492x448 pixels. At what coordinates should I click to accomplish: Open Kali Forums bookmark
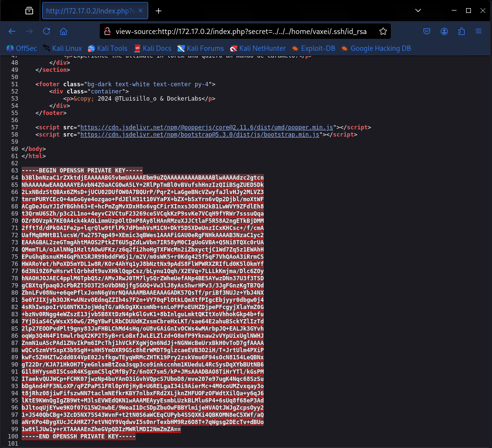[x=200, y=48]
